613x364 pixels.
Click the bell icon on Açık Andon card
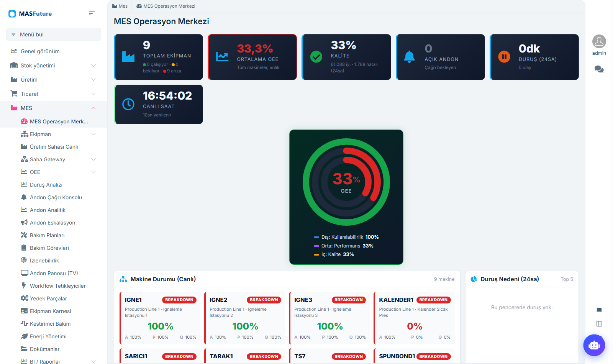tap(410, 57)
